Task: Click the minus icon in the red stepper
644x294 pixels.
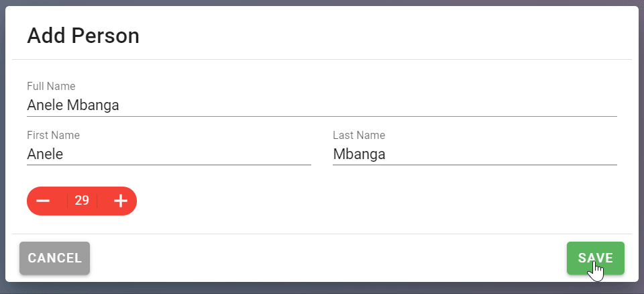Action: click(x=43, y=201)
